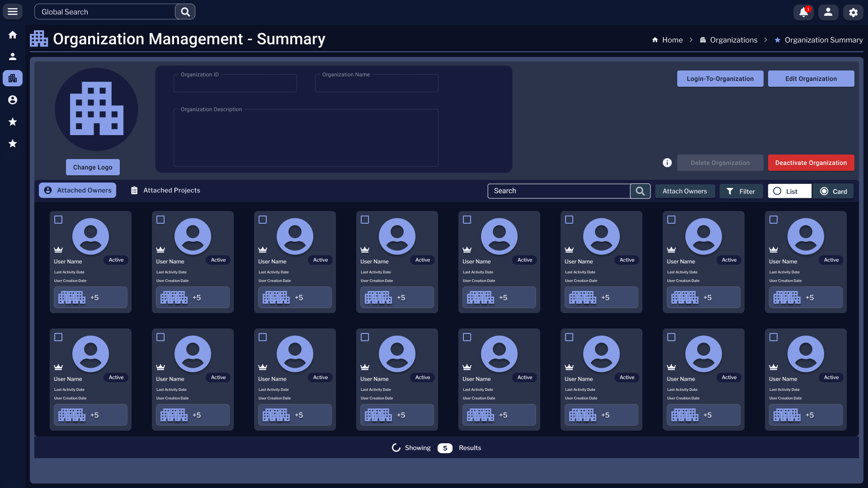Focus the owners Search field

[559, 191]
